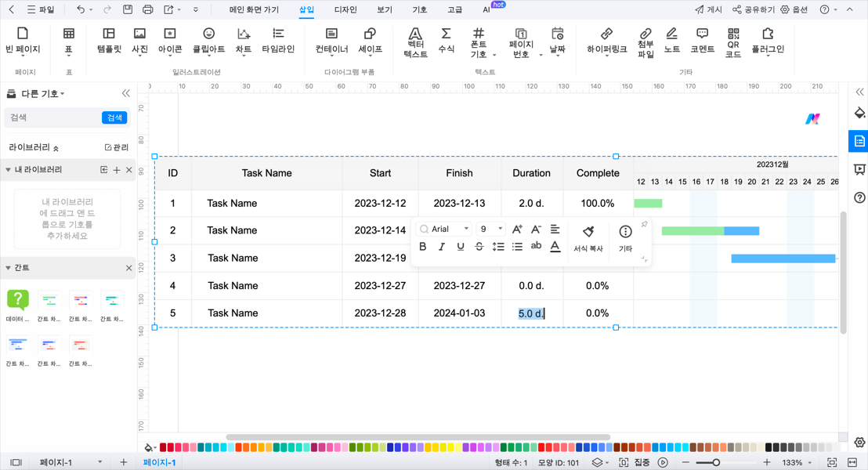Screen dimensions: 868x470
Task: Insert a chart with 차트
Action: [x=244, y=41]
